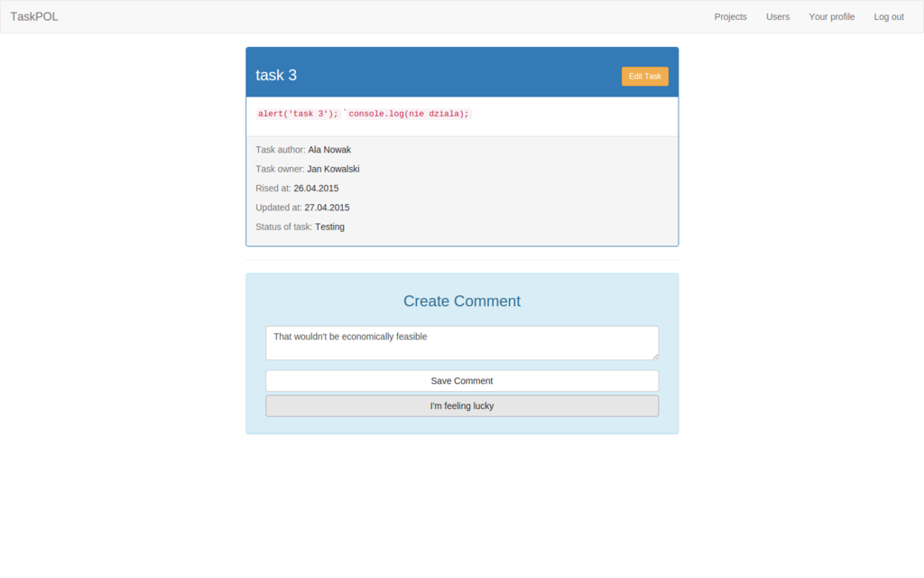This screenshot has height=578, width=924.
Task: Click the Create Comment heading
Action: [461, 301]
